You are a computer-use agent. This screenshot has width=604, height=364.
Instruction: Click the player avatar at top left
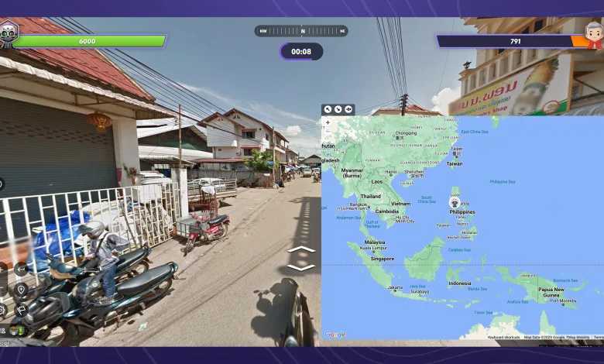[x=8, y=35]
